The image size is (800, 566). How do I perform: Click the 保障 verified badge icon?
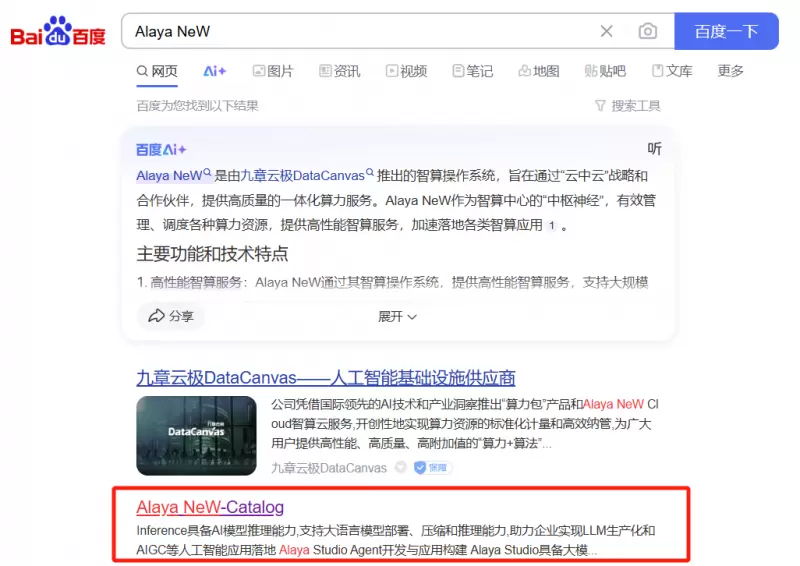pos(433,468)
